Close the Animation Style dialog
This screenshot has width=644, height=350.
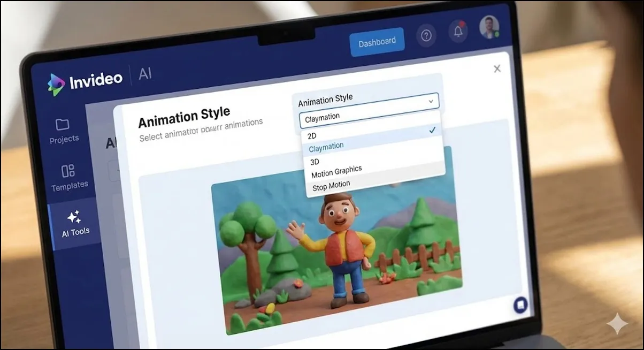click(497, 69)
